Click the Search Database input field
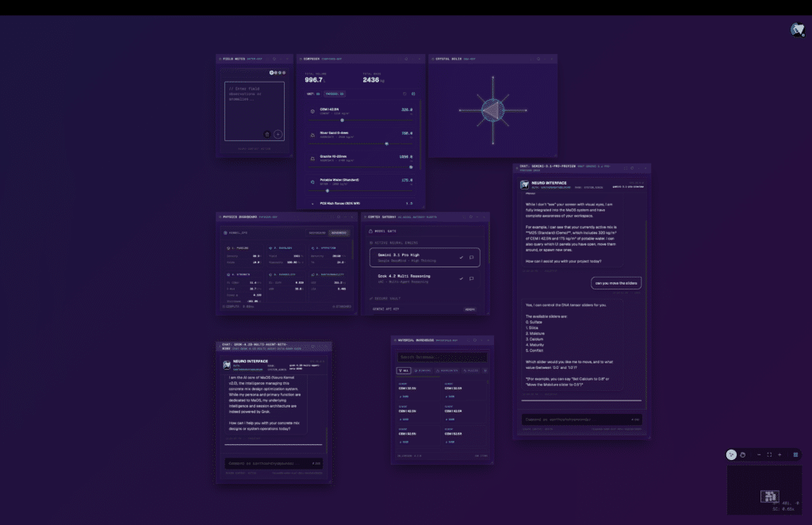812x525 pixels. (442, 357)
